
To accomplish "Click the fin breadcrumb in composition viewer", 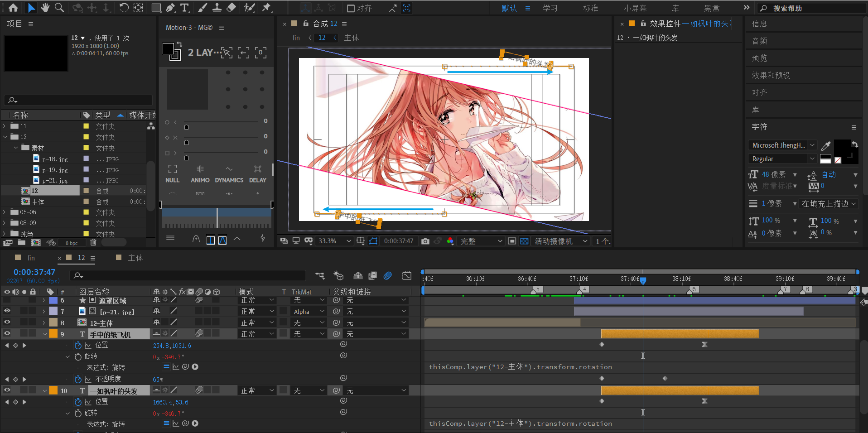I will (296, 38).
